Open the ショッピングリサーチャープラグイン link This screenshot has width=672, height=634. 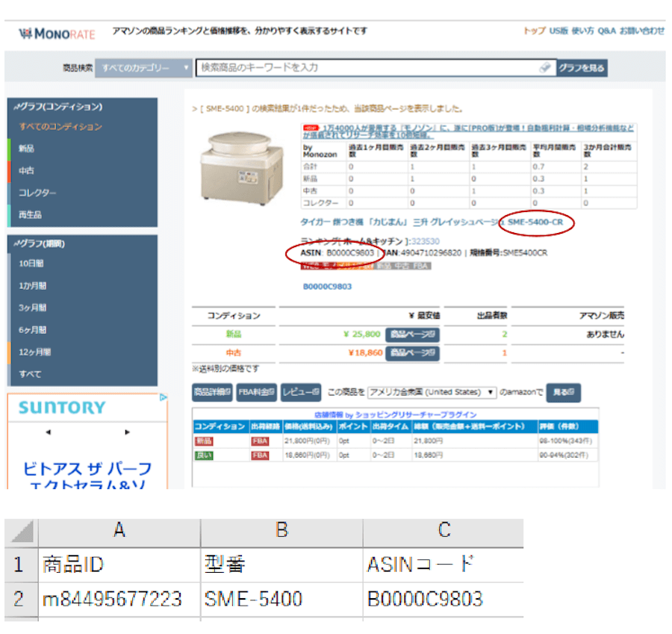[x=416, y=414]
